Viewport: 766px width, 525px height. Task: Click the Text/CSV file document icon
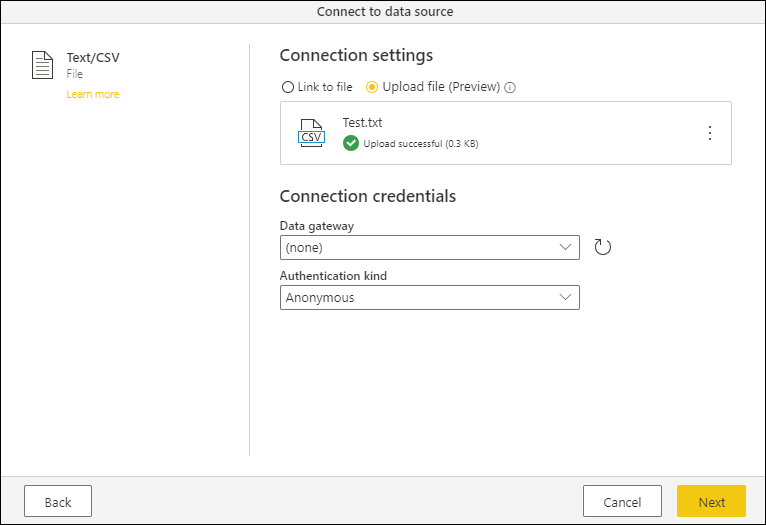click(42, 66)
